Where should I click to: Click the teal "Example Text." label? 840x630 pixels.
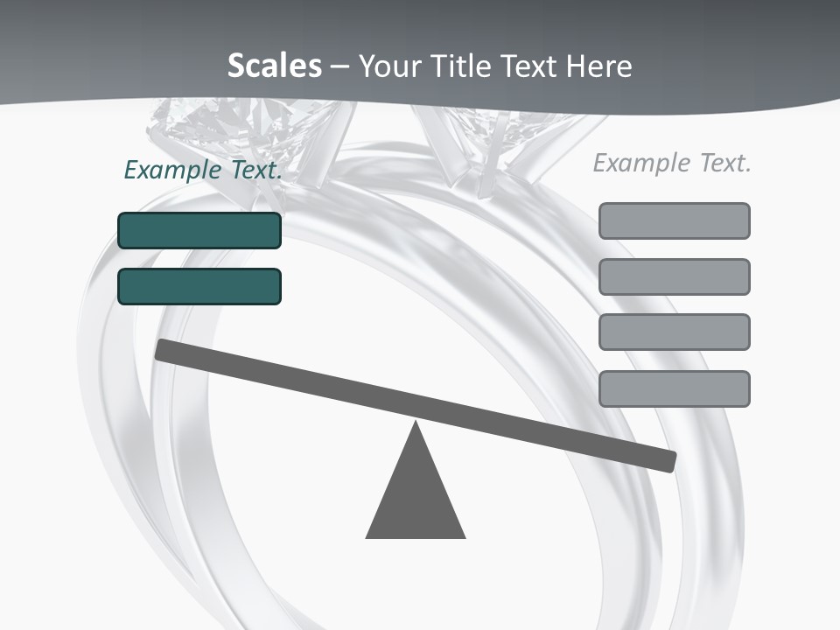203,170
